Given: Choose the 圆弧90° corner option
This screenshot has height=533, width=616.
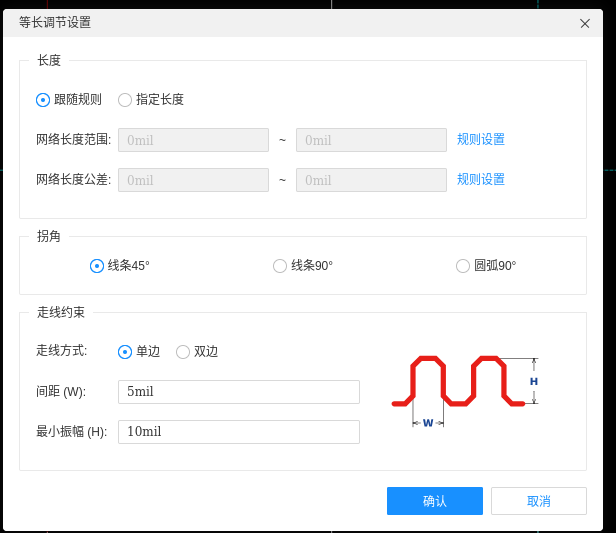Looking at the screenshot, I should (x=463, y=266).
